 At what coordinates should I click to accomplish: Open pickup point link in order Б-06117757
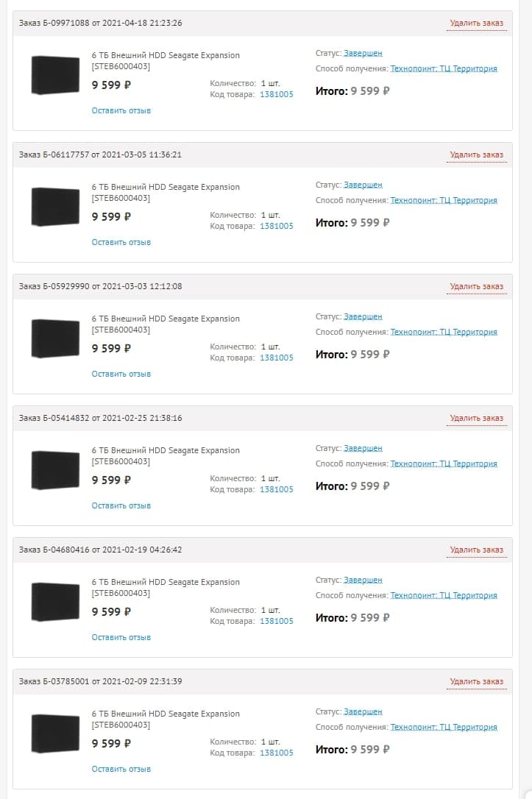click(444, 200)
